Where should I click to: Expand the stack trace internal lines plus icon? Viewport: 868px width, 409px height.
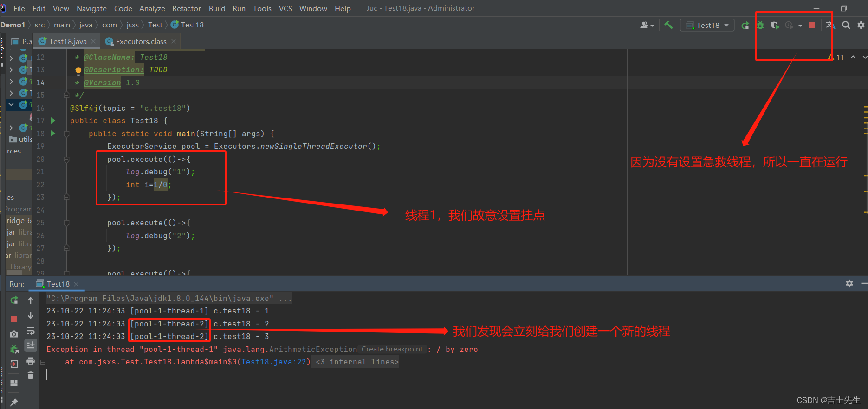point(43,362)
